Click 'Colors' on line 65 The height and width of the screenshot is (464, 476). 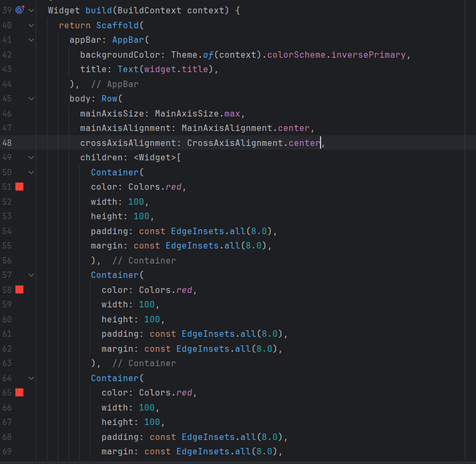click(155, 393)
